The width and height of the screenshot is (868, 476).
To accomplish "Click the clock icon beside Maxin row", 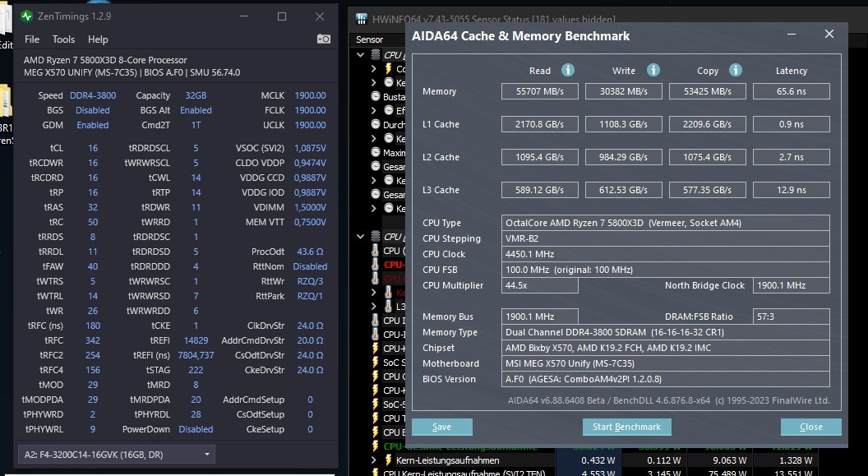I will coord(376,152).
